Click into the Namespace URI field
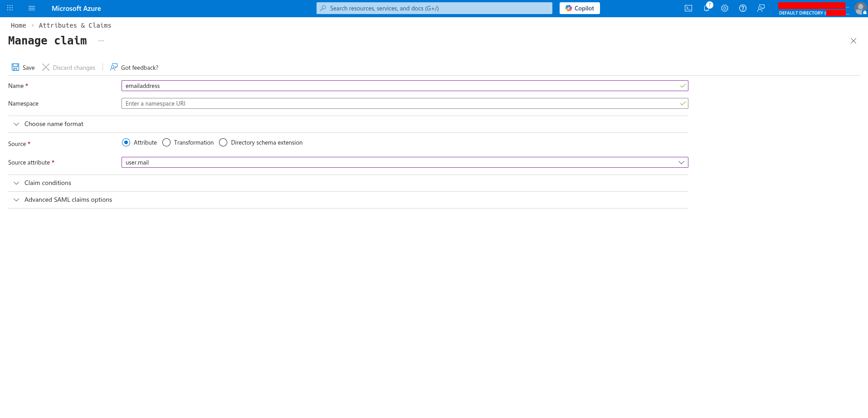868x418 pixels. click(x=405, y=103)
